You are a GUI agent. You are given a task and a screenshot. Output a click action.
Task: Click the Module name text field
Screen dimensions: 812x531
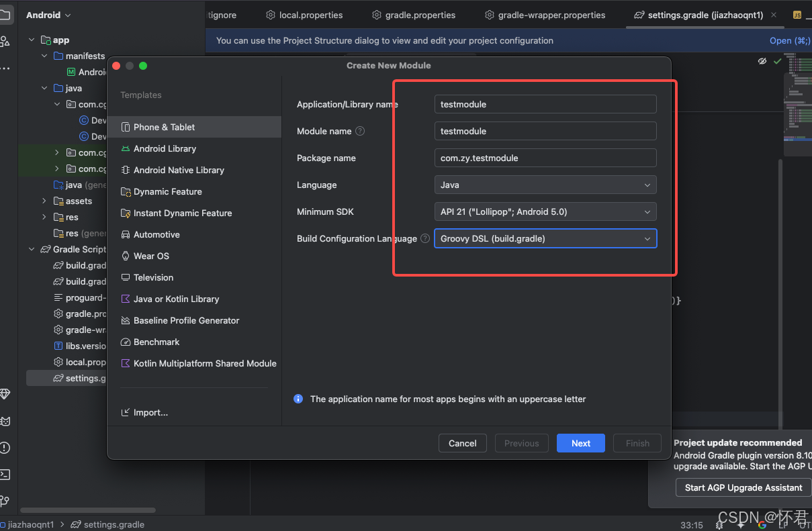pyautogui.click(x=545, y=131)
